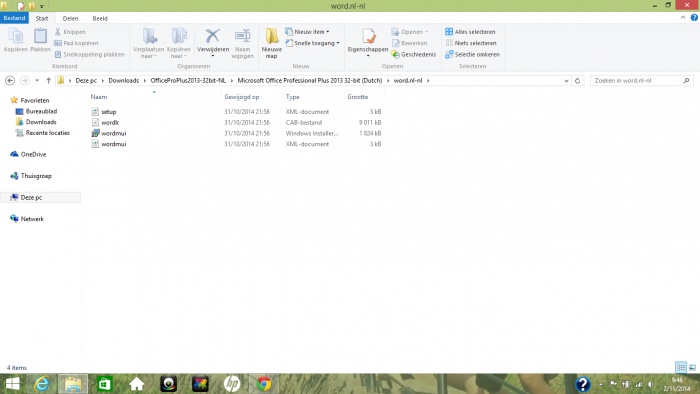Switch to the Delen ribbon tab
700x394 pixels.
[x=70, y=18]
